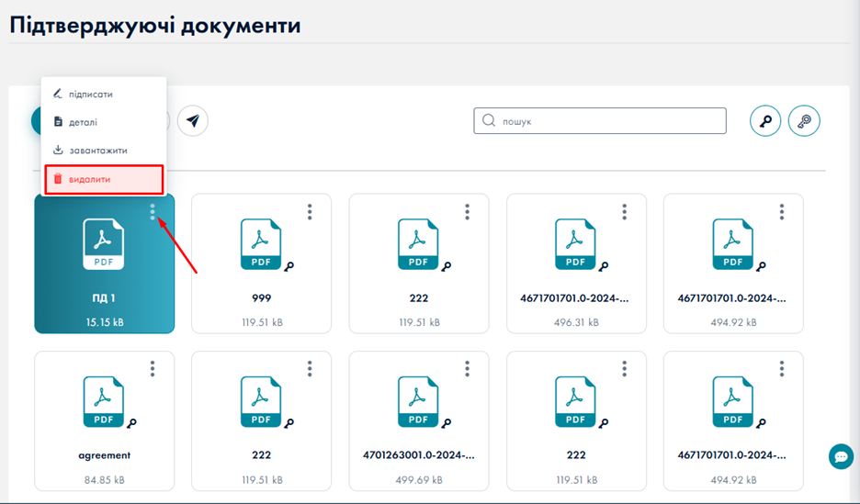This screenshot has height=504, width=860.
Task: Select the 4701263001.0-2024 document card
Action: pyautogui.click(x=418, y=422)
